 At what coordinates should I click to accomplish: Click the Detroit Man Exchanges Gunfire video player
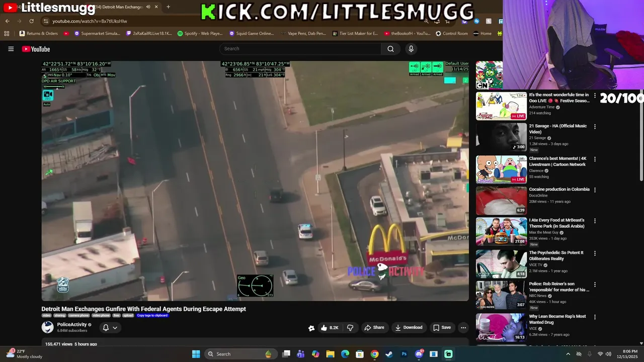(x=255, y=181)
